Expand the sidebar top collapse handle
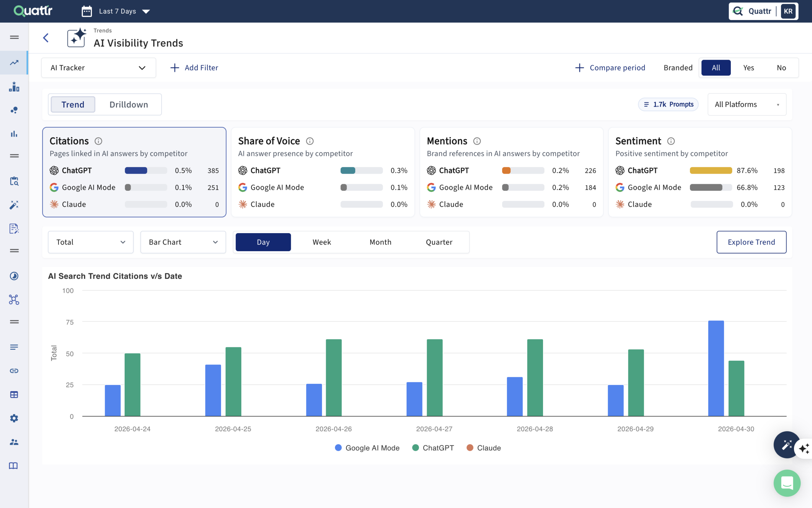 (14, 37)
